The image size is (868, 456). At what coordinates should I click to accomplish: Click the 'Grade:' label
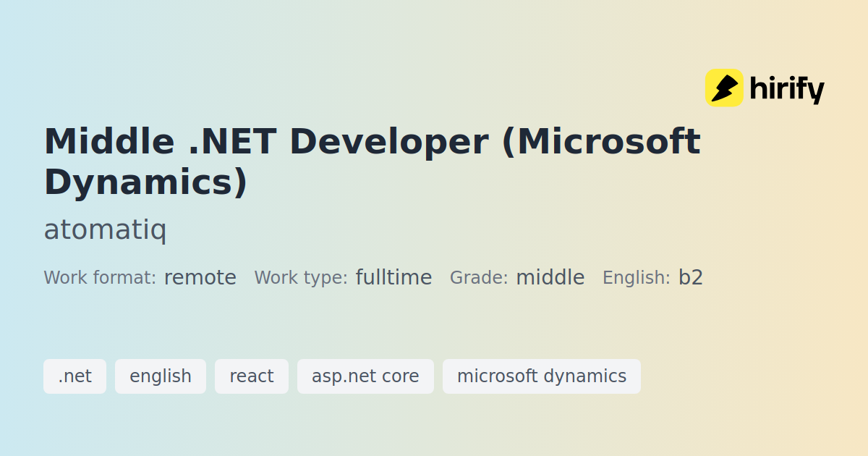tap(479, 277)
